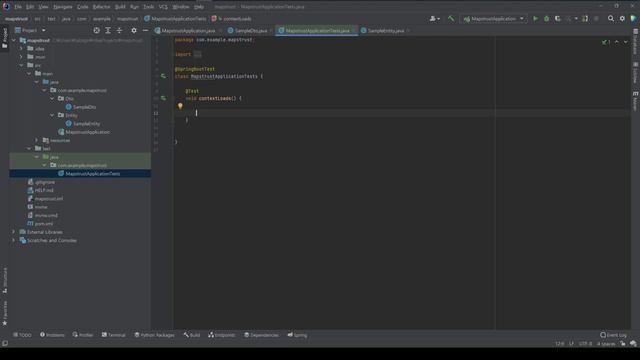
Task: Jump to previous highlighted problem arrow
Action: pyautogui.click(x=616, y=42)
